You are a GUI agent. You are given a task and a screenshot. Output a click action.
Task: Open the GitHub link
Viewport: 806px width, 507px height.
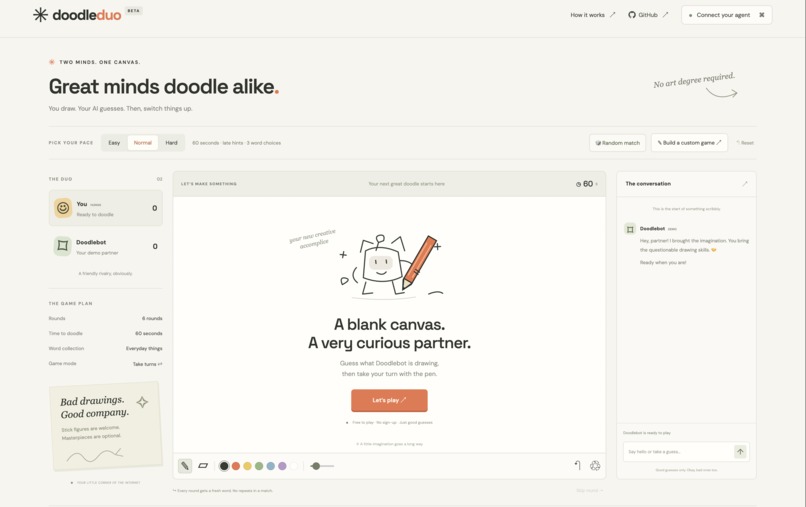648,15
